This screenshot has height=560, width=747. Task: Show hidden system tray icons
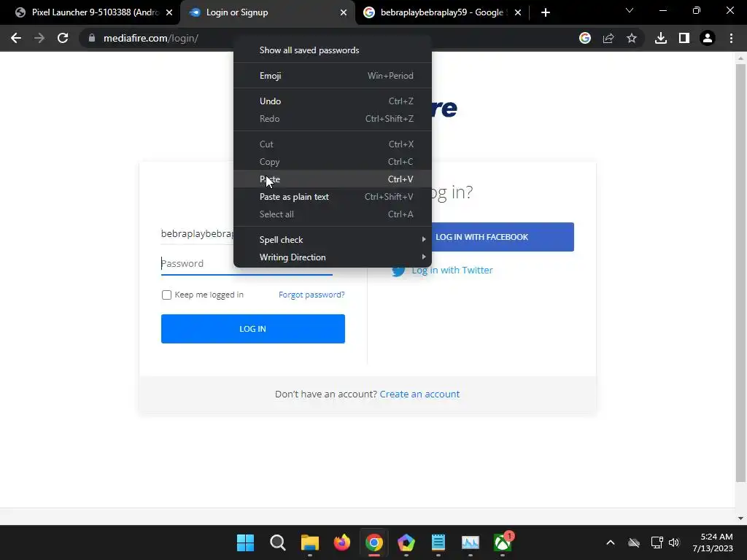coord(611,542)
